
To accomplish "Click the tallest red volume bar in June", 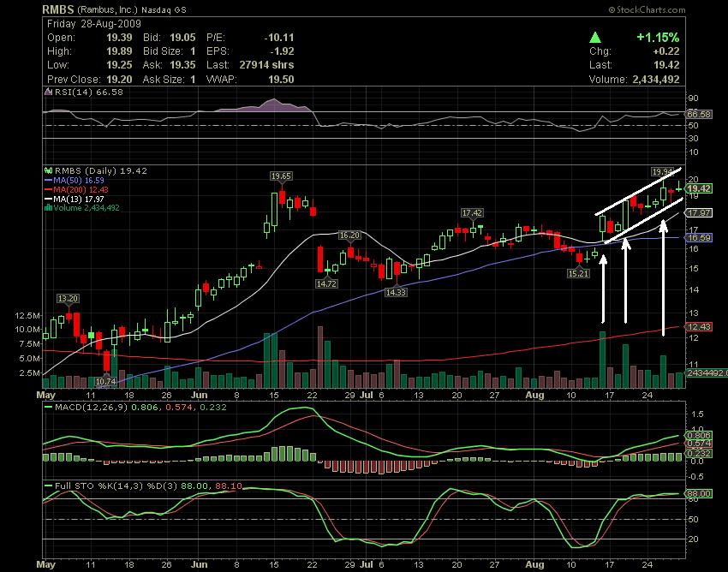I will (320, 357).
